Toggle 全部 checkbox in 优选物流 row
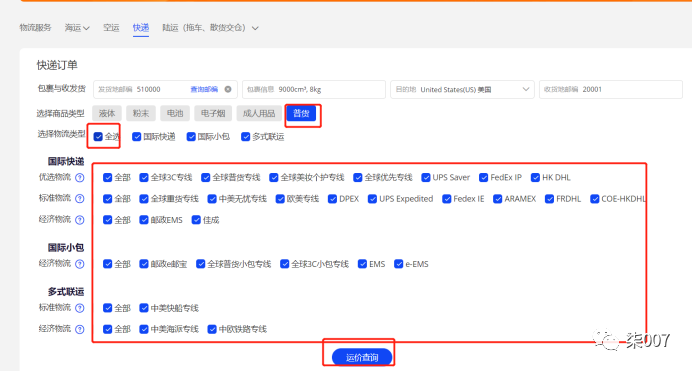Image resolution: width=692 pixels, height=371 pixels. (x=108, y=177)
